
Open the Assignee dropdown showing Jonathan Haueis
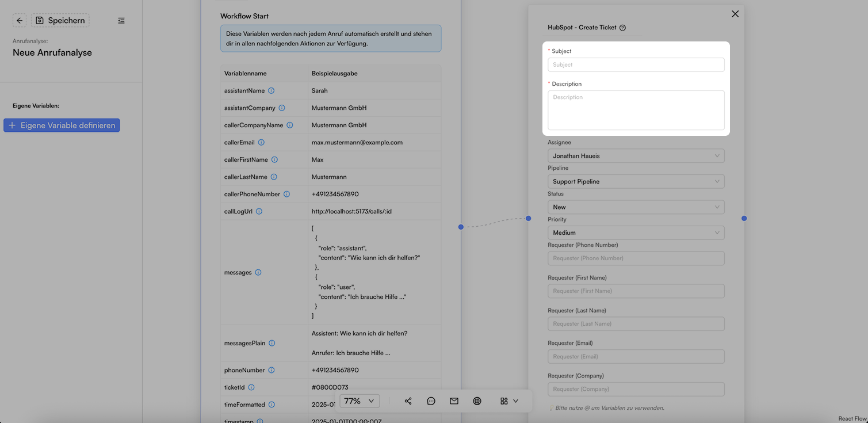click(x=636, y=156)
